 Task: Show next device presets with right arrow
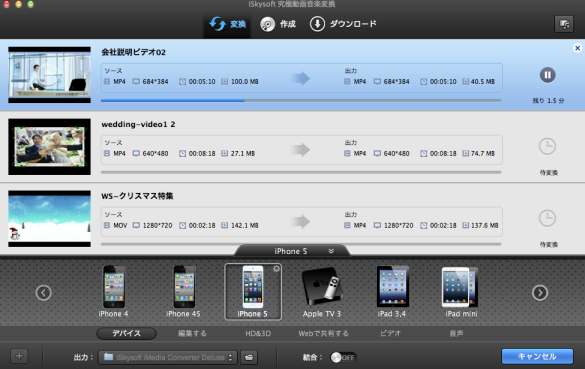540,293
